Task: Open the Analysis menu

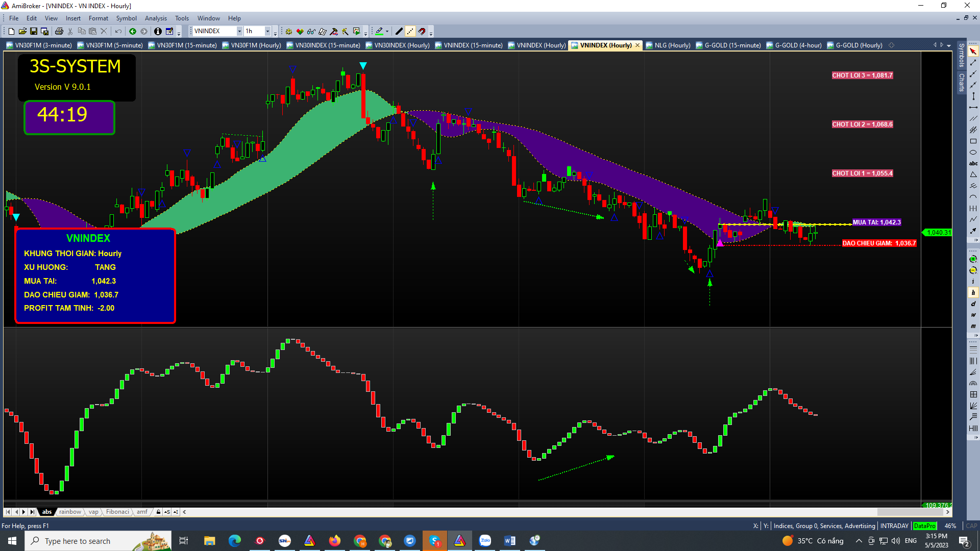Action: click(156, 18)
